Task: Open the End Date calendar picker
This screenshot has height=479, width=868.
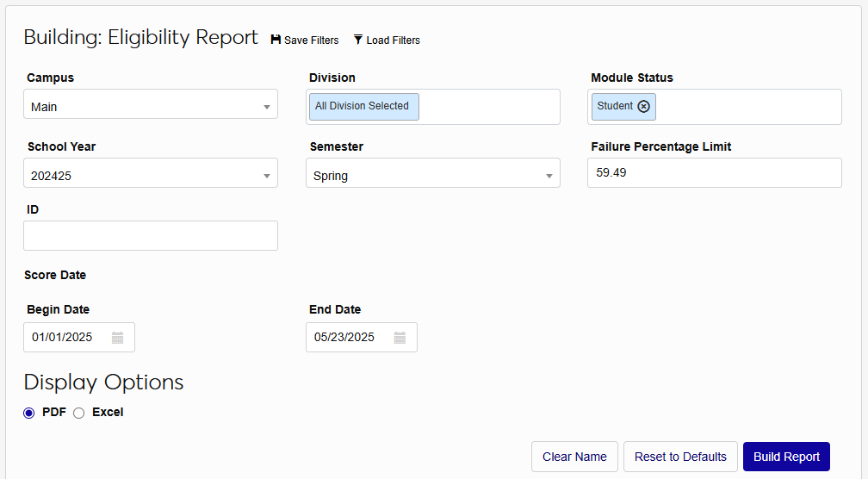Action: click(x=400, y=338)
